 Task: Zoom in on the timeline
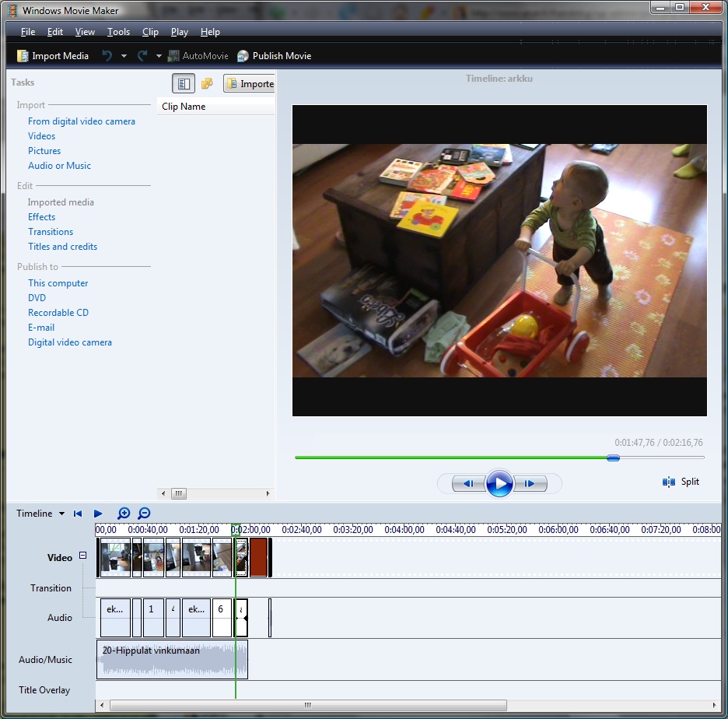click(x=124, y=514)
